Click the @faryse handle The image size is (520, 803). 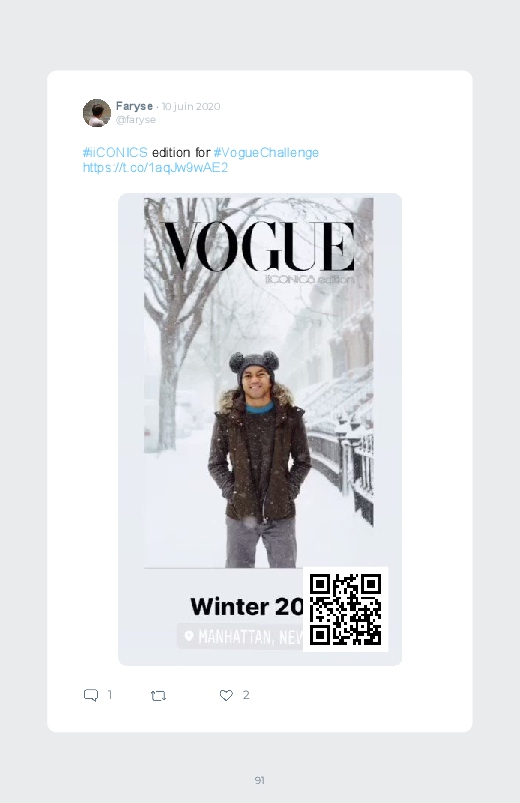[136, 119]
